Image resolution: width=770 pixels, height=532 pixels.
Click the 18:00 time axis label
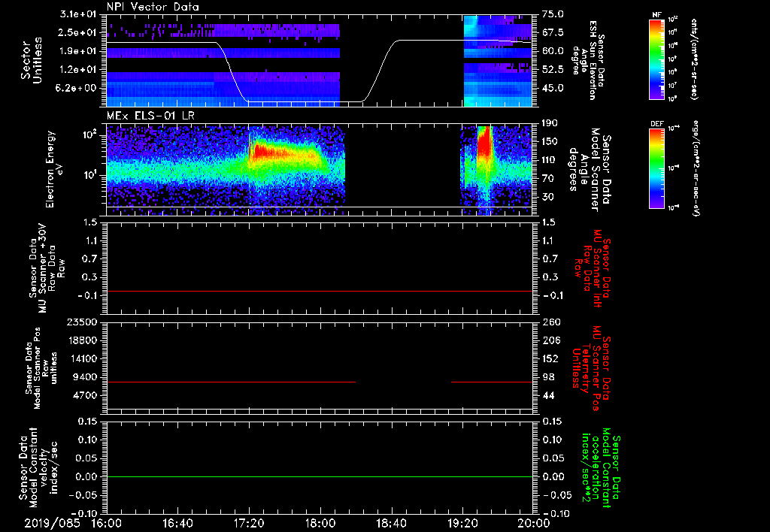[x=320, y=523]
